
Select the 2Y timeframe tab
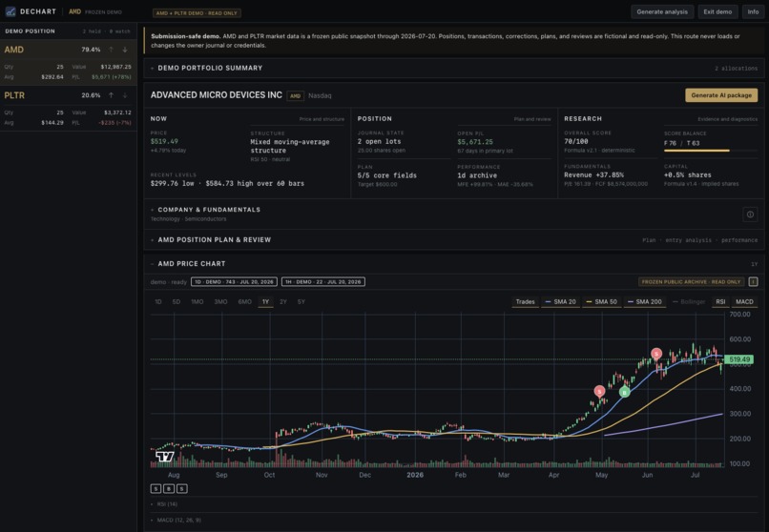click(283, 302)
